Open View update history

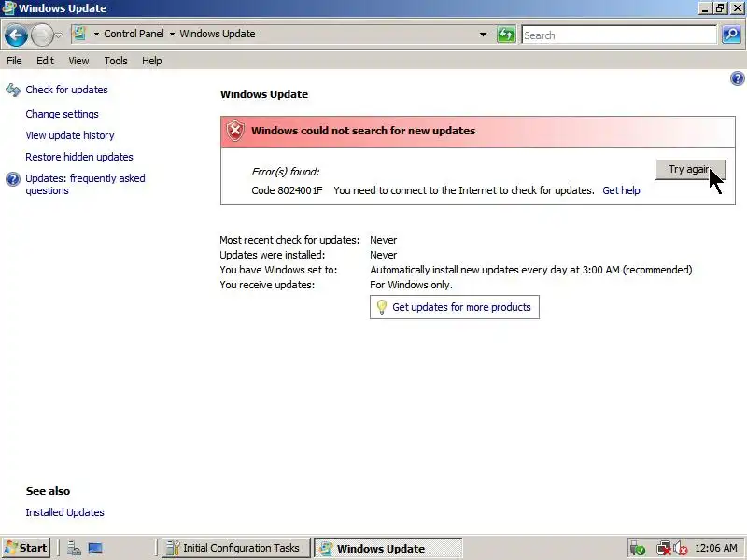coord(70,135)
